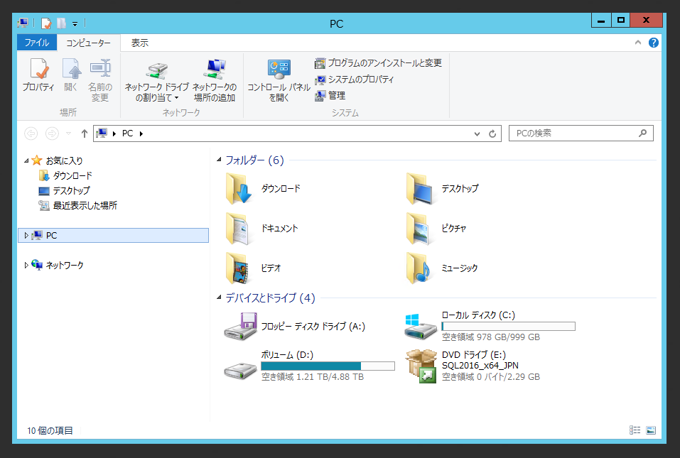Select 最近表示した場所 in navigation pane

pyautogui.click(x=85, y=206)
